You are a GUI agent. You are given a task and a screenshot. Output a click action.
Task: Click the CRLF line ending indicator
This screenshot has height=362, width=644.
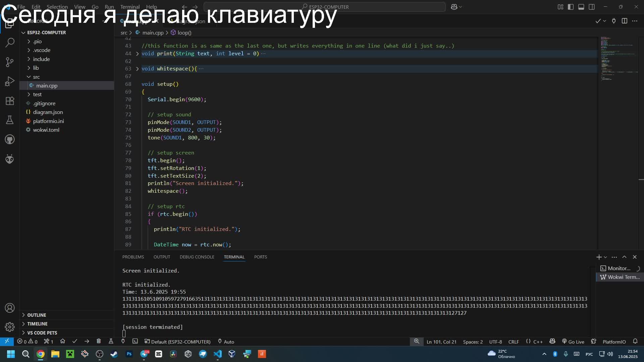pos(514,342)
